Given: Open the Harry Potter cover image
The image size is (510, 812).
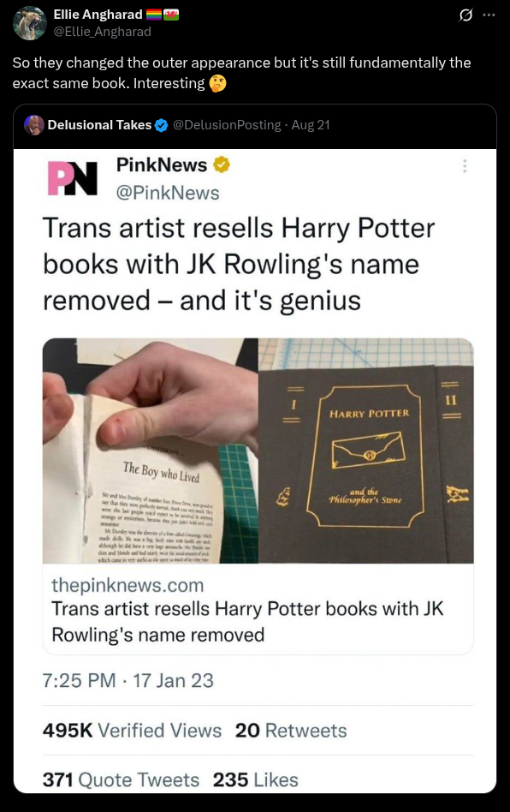Looking at the screenshot, I should pos(366,451).
